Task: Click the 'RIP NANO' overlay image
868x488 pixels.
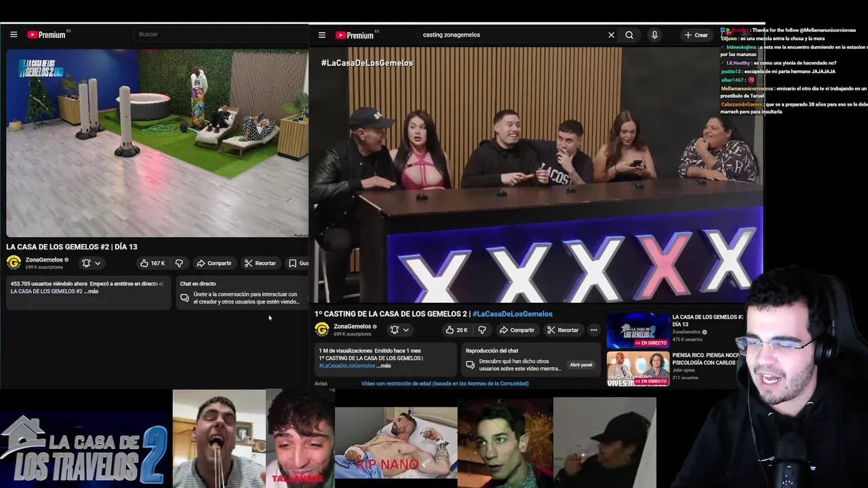Action: point(396,443)
